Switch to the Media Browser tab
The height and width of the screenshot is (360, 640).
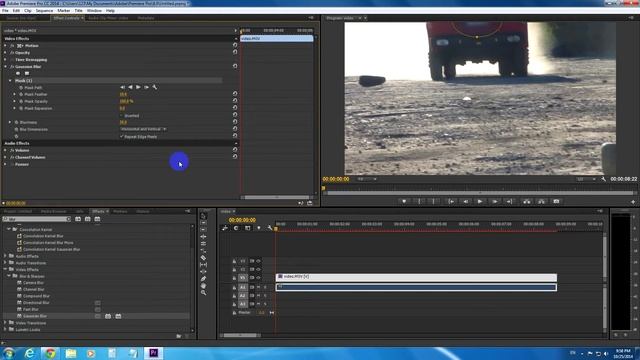click(x=54, y=211)
